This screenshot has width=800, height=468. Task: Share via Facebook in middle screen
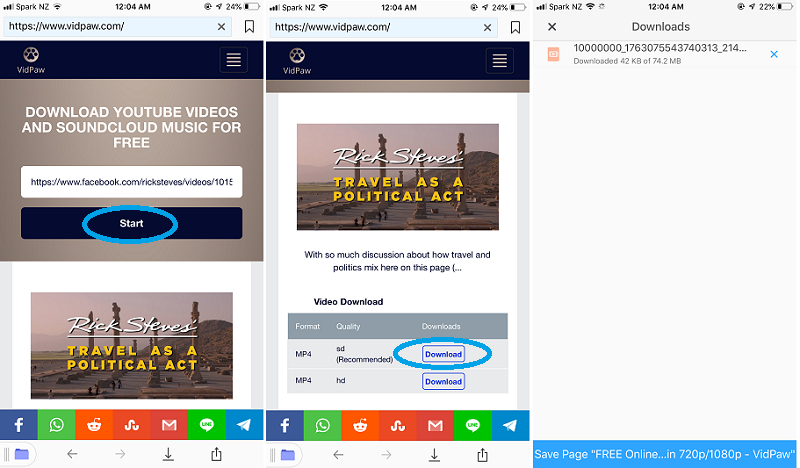(x=285, y=425)
